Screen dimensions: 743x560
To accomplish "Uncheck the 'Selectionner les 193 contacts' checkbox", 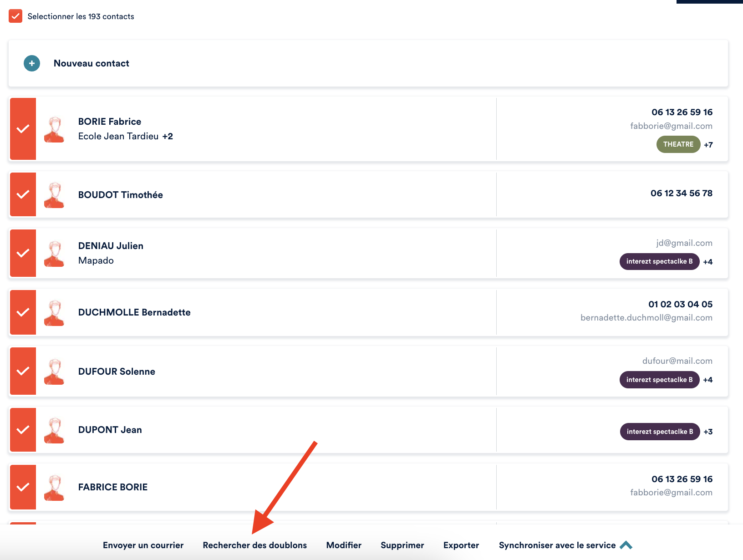I will 15,16.
